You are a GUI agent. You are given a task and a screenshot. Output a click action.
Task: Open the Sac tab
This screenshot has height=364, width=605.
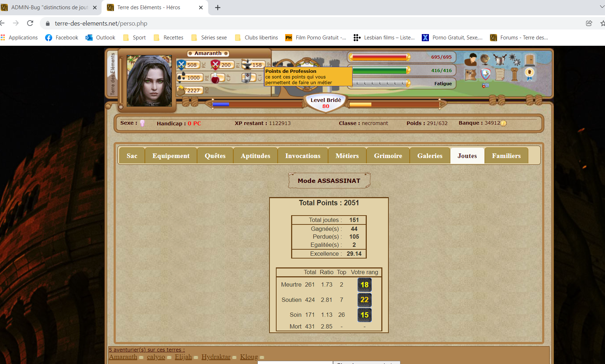pos(132,156)
